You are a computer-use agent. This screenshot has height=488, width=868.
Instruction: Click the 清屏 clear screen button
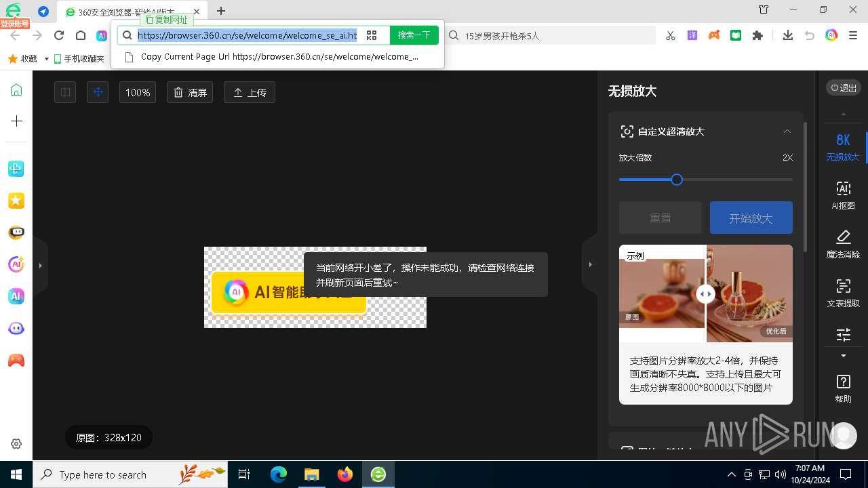pyautogui.click(x=190, y=92)
